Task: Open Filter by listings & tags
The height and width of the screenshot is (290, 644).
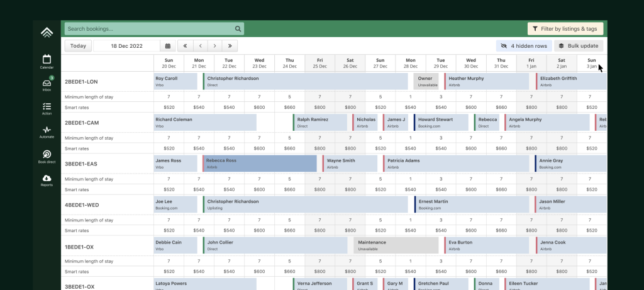Action: [565, 29]
